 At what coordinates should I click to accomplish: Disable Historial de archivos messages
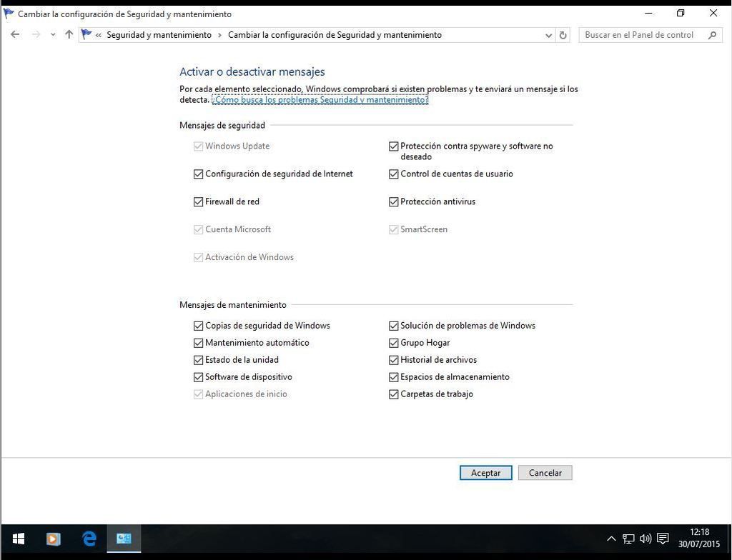pos(394,360)
